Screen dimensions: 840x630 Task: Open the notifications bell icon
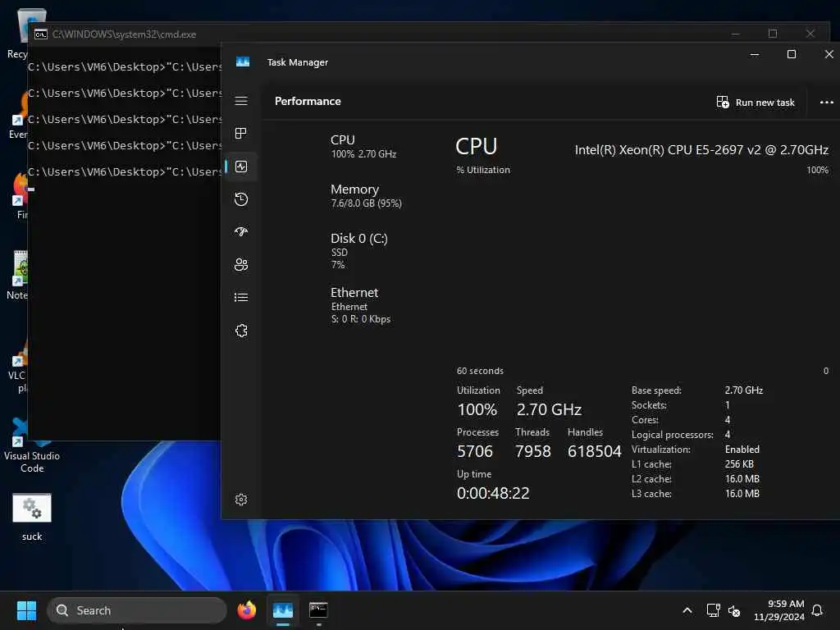[x=818, y=610]
